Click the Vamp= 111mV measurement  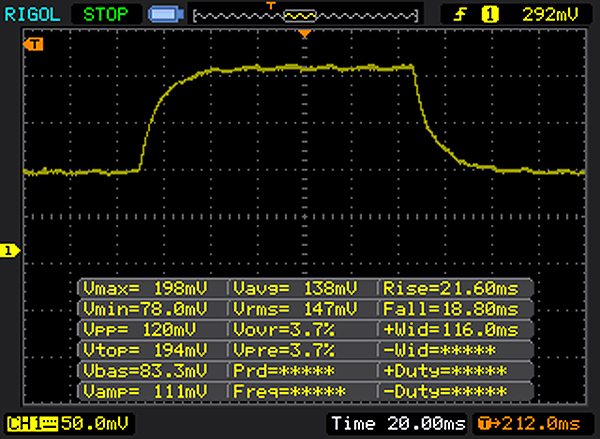[145, 391]
